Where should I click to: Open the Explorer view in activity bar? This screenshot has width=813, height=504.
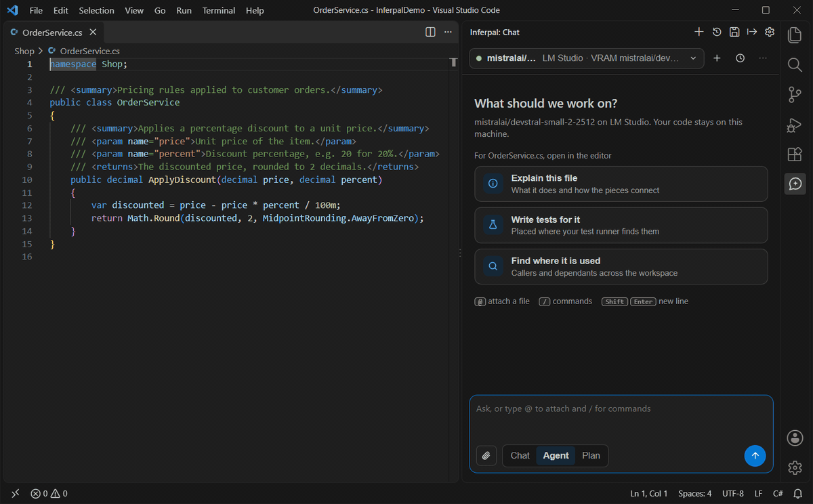point(795,35)
